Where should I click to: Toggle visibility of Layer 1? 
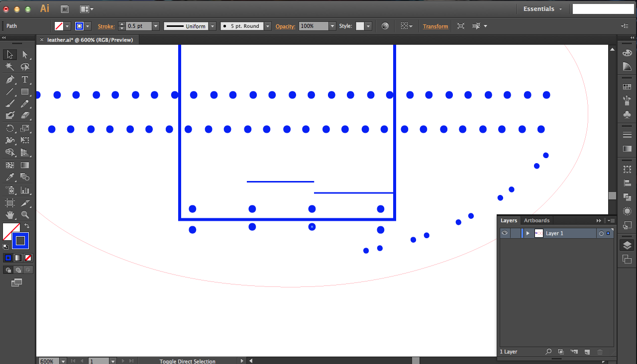[x=505, y=233]
